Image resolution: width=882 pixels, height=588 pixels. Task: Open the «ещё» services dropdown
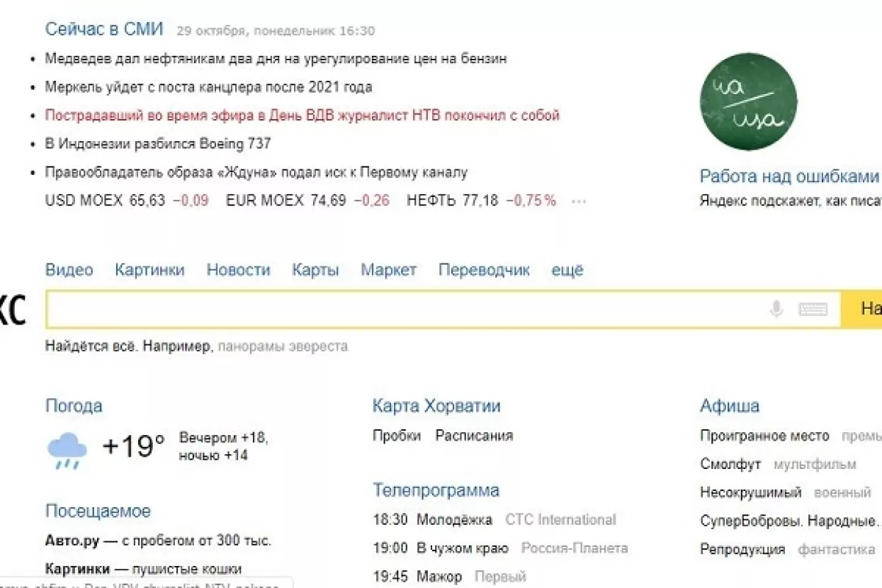click(x=567, y=270)
